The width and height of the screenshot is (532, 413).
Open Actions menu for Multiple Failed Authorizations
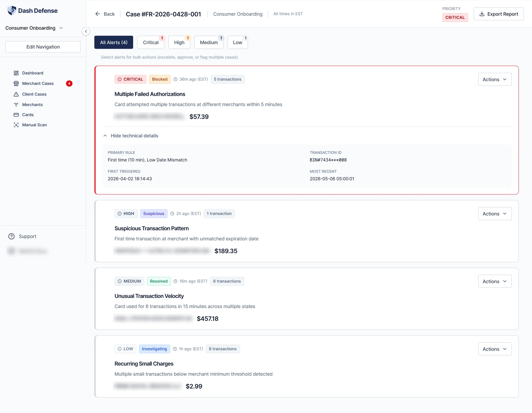[x=495, y=79]
